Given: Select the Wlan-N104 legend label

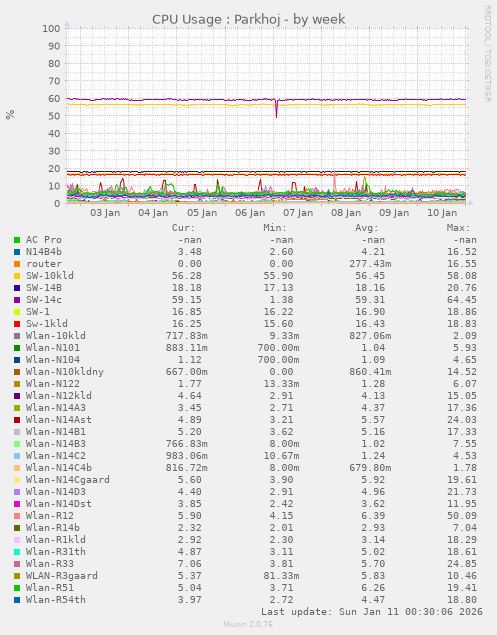Looking at the screenshot, I should [53, 360].
